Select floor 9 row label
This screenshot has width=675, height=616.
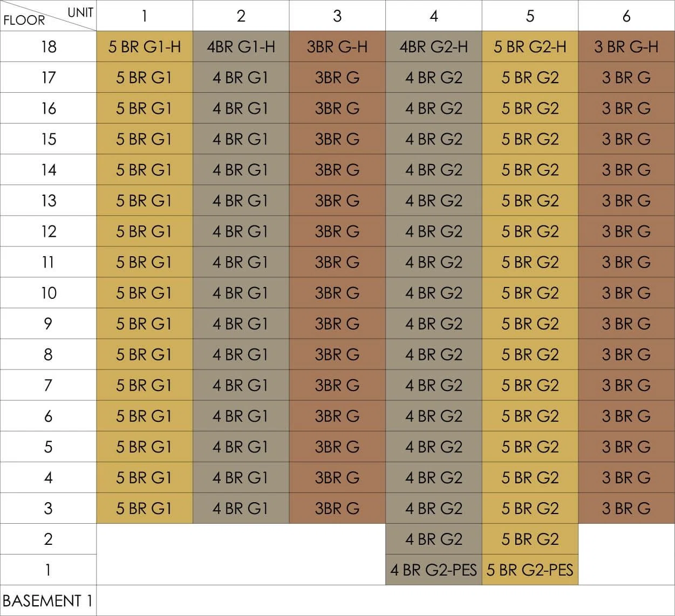click(x=49, y=324)
